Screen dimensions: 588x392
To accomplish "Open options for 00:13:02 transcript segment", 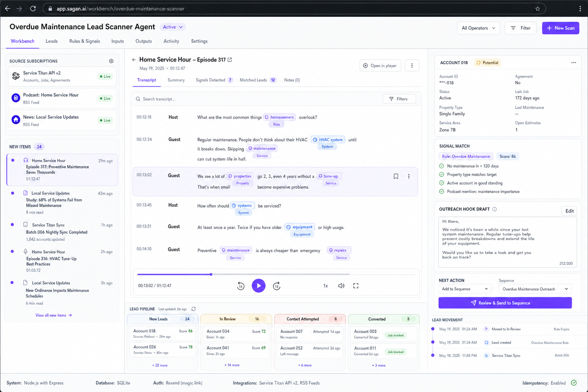I will point(409,176).
